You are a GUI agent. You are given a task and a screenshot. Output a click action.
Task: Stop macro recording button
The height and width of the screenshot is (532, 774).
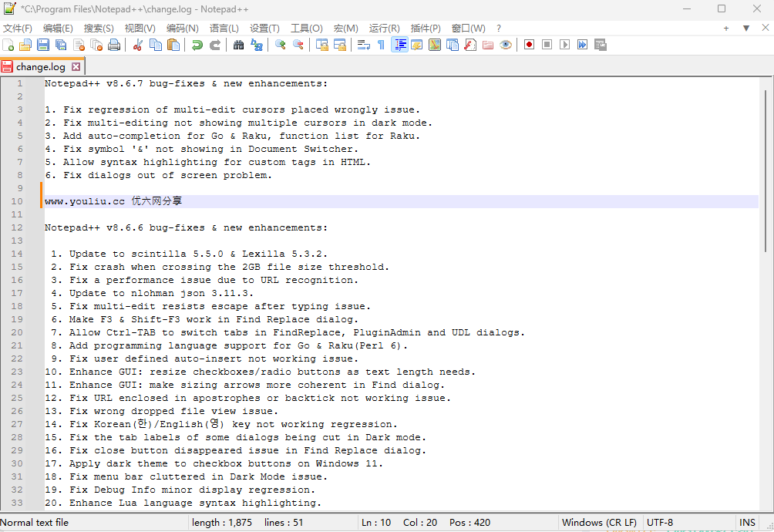[547, 45]
